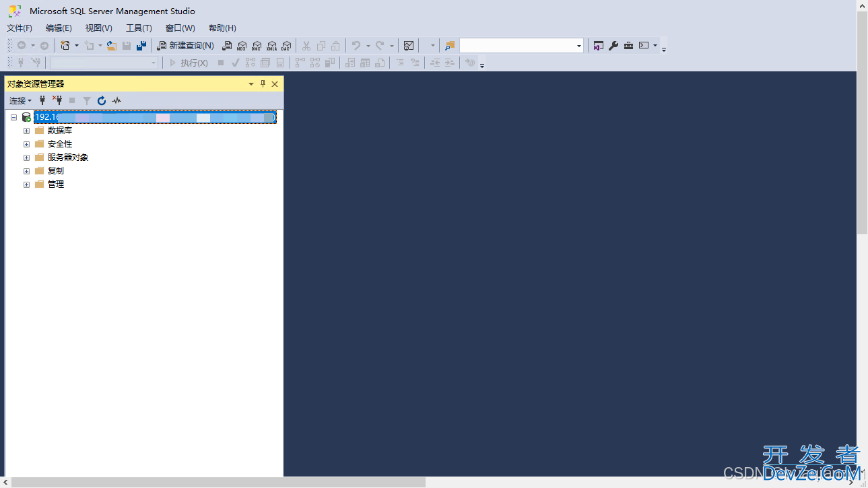Collapse the 192.1 server node
This screenshot has height=488, width=868.
(13, 117)
